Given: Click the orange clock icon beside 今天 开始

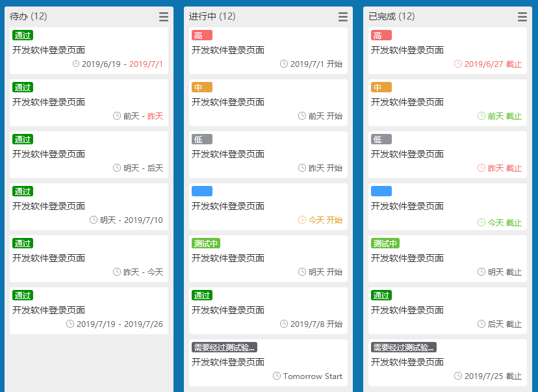Looking at the screenshot, I should click(x=302, y=220).
